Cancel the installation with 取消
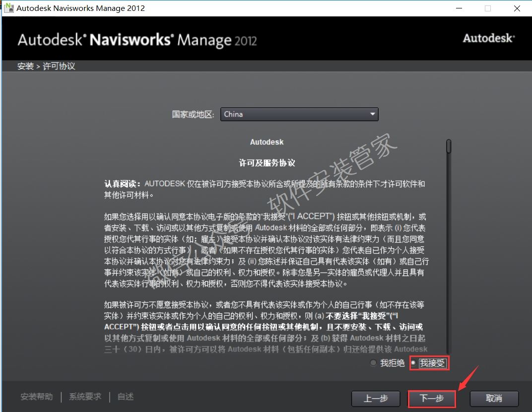The width and height of the screenshot is (532, 412). click(x=494, y=399)
